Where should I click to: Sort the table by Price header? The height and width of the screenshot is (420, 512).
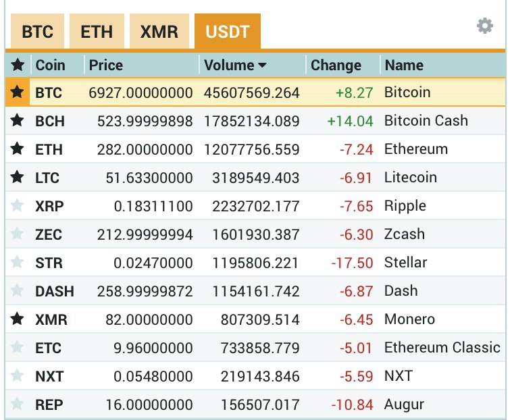click(106, 65)
